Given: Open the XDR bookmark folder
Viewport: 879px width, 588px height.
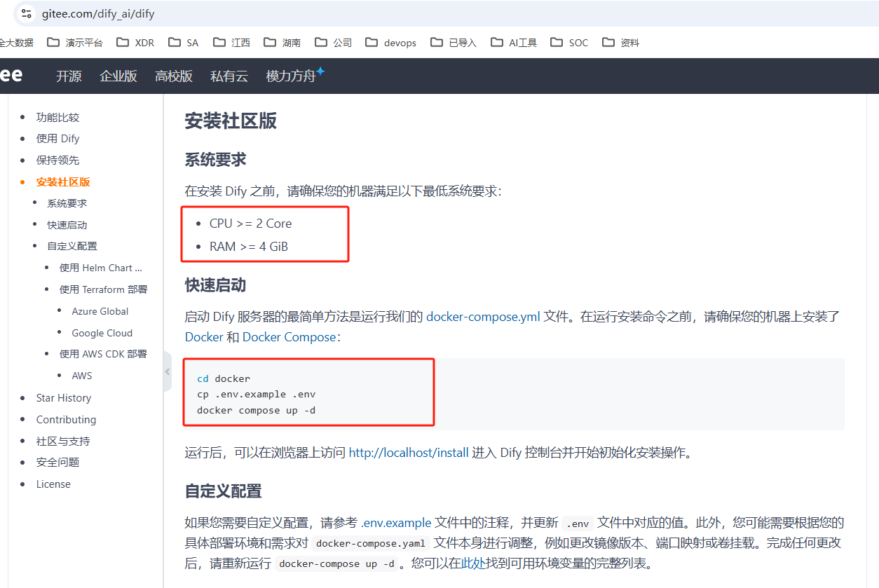Looking at the screenshot, I should 135,43.
